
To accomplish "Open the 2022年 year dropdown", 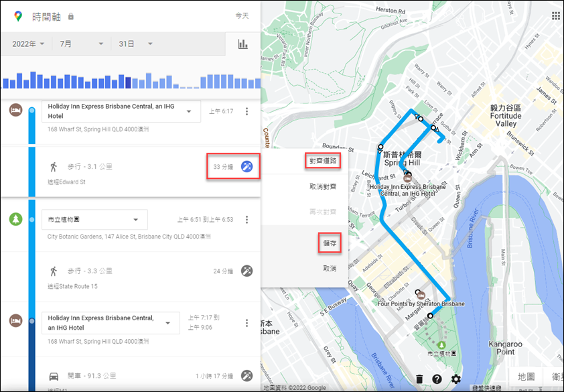I will point(28,44).
